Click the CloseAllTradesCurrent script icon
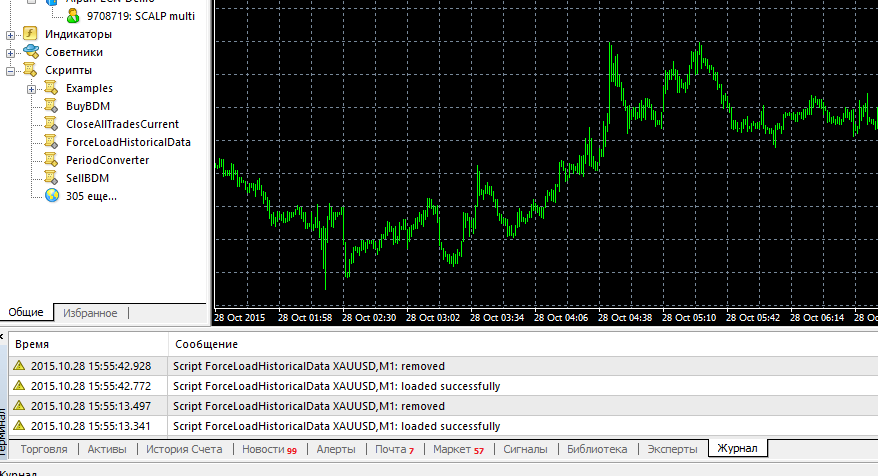Viewport: 878px width, 476px height. [51, 124]
